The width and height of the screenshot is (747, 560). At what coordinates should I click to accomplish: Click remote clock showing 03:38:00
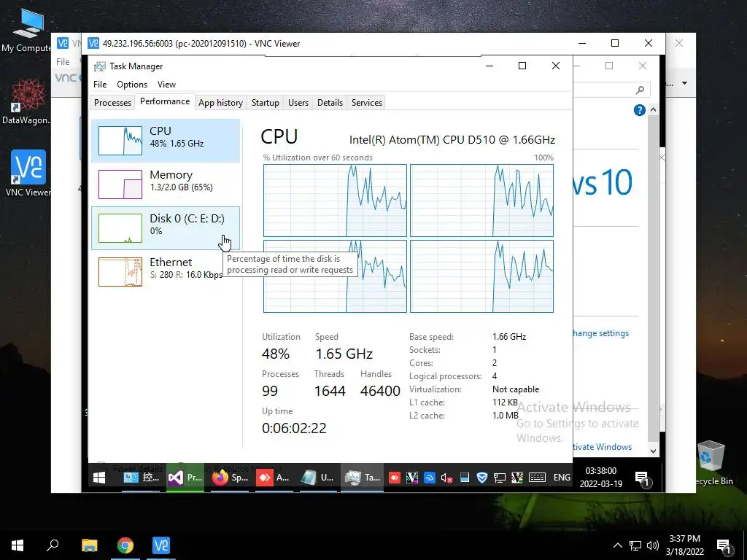pos(601,477)
